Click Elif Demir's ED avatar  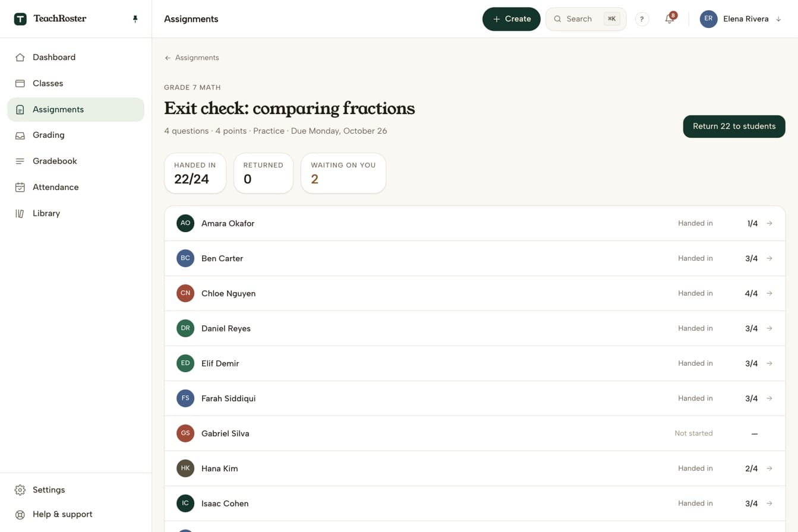click(185, 363)
